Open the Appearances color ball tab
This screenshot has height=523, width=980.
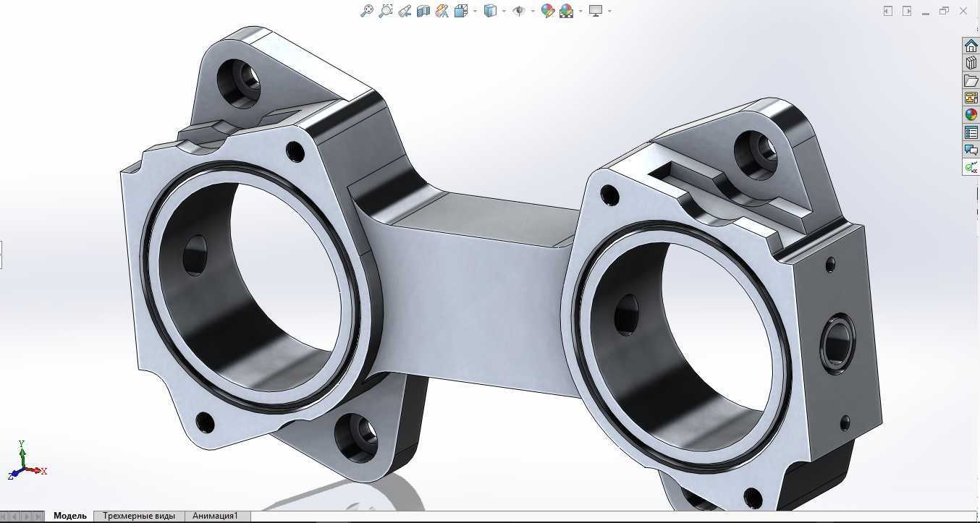click(x=971, y=115)
